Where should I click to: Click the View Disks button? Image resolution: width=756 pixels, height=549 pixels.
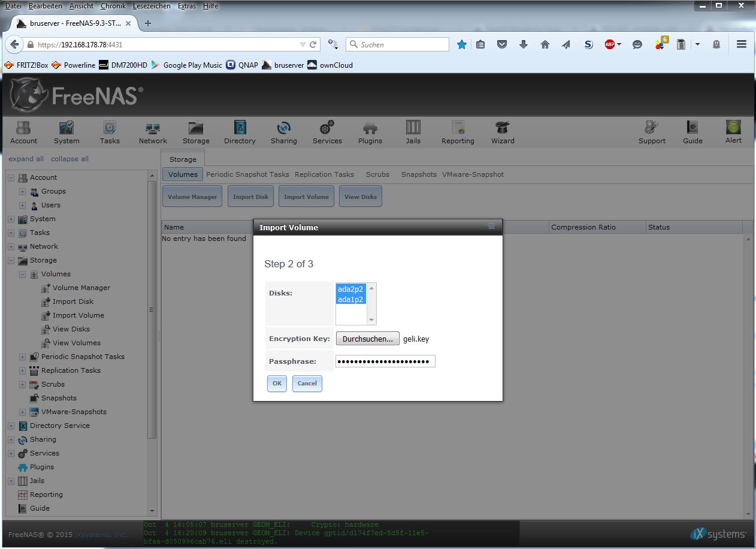click(361, 197)
